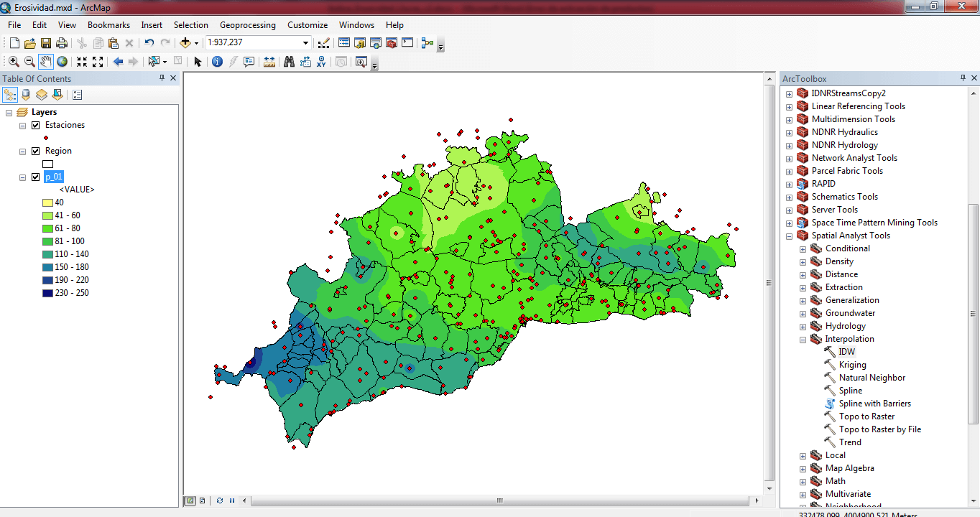Open the map scale dropdown
Image resolution: width=980 pixels, height=517 pixels.
[305, 43]
